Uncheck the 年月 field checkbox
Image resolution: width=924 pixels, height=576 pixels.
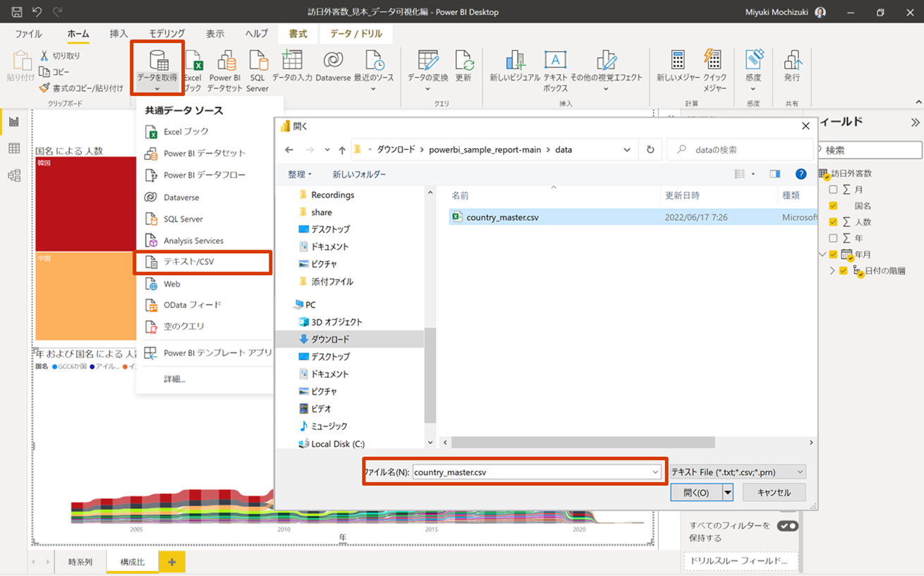(x=833, y=255)
